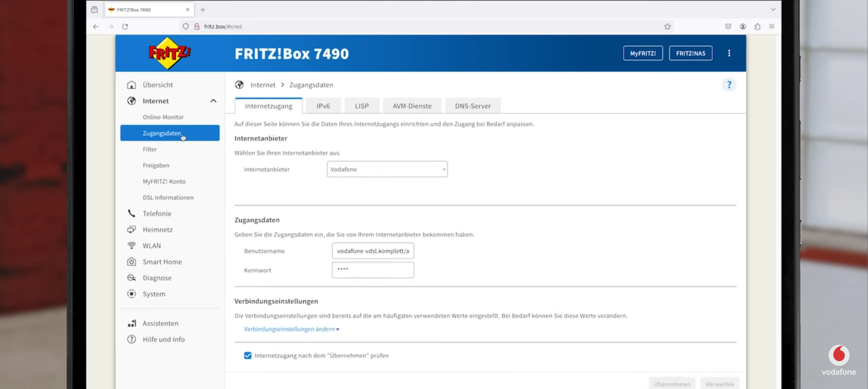Switch to the DNS-Server tab
This screenshot has width=868, height=389.
point(472,106)
